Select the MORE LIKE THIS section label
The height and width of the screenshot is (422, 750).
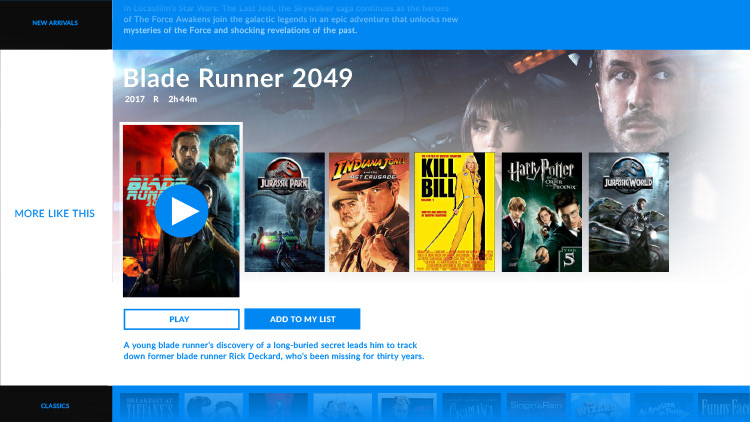pos(55,213)
